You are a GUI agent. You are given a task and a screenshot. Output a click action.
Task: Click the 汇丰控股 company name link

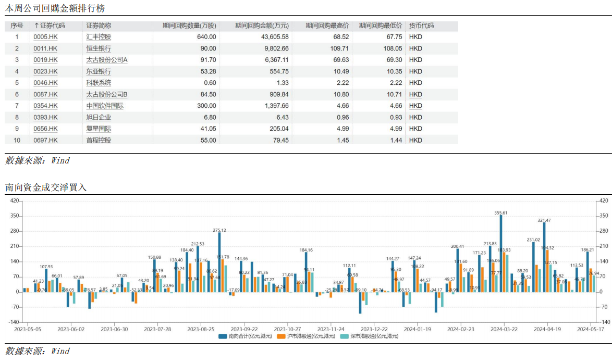[99, 37]
